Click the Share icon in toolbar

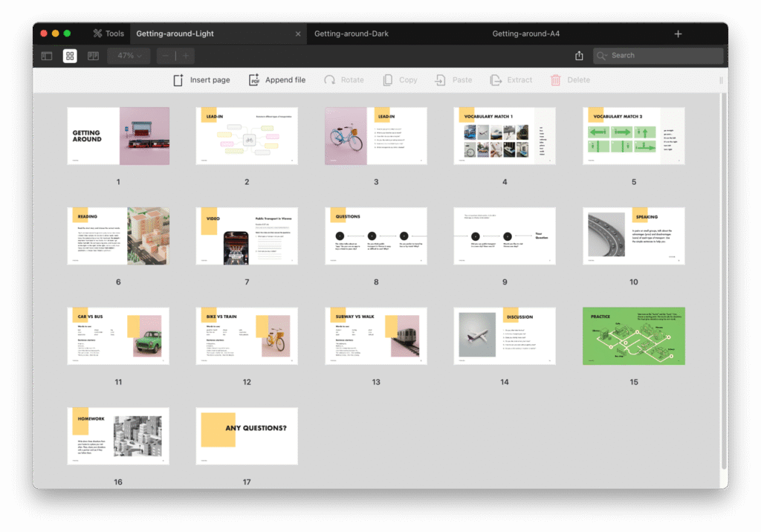point(579,56)
